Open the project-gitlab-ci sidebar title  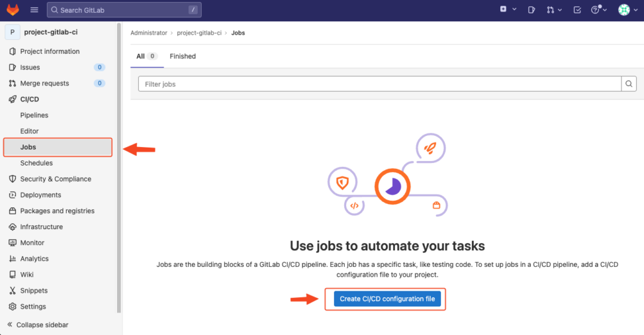point(51,32)
